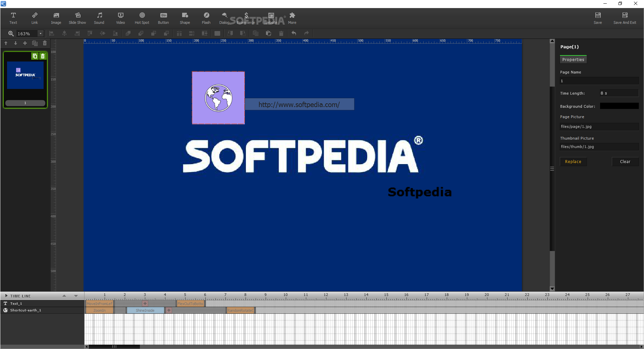644x349 pixels.
Task: Align selected objects to the bottom
Action: [115, 33]
